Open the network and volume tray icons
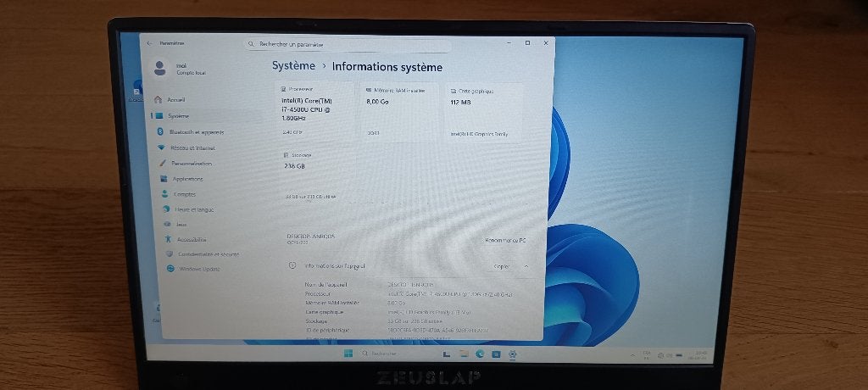This screenshot has height=390, width=868. (665, 355)
